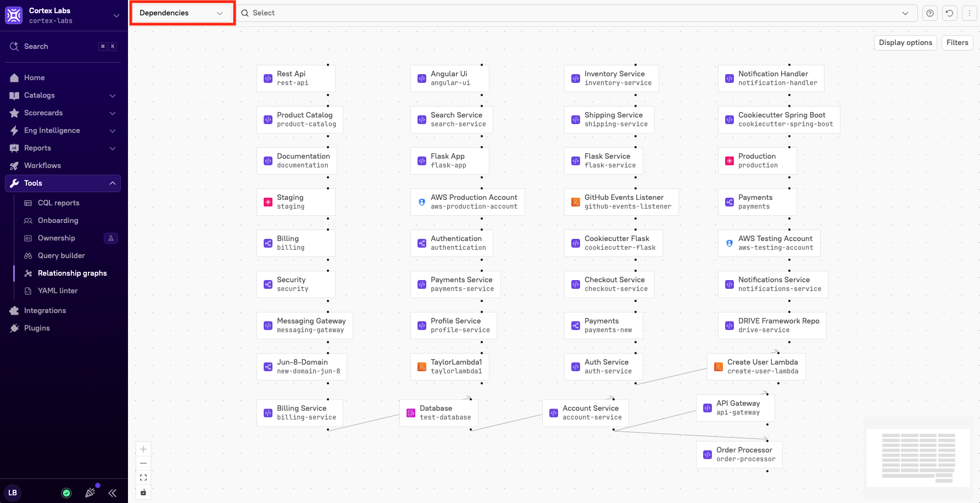Click the reset undo arrow icon
This screenshot has height=503, width=980.
pyautogui.click(x=949, y=13)
